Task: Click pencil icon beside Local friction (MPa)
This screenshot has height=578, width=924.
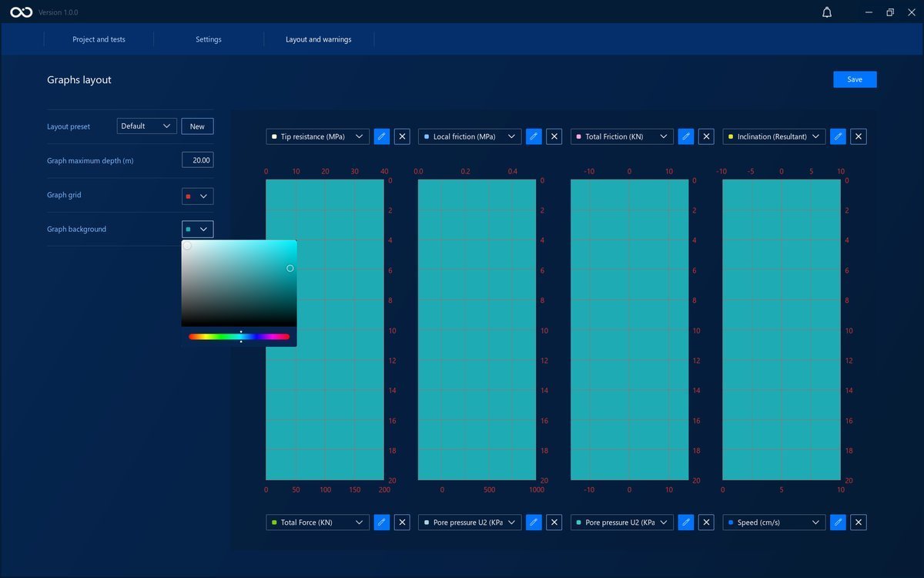Action: (534, 136)
